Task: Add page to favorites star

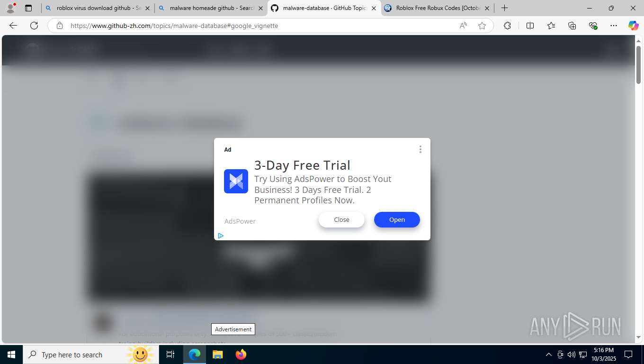Action: pos(482,26)
